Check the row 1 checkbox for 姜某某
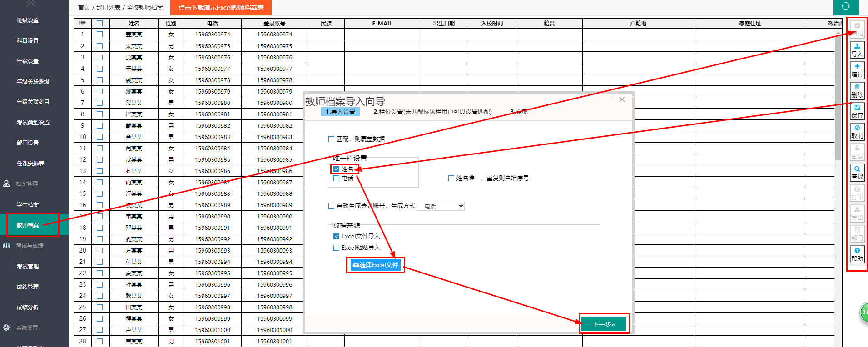The height and width of the screenshot is (347, 868). click(100, 35)
